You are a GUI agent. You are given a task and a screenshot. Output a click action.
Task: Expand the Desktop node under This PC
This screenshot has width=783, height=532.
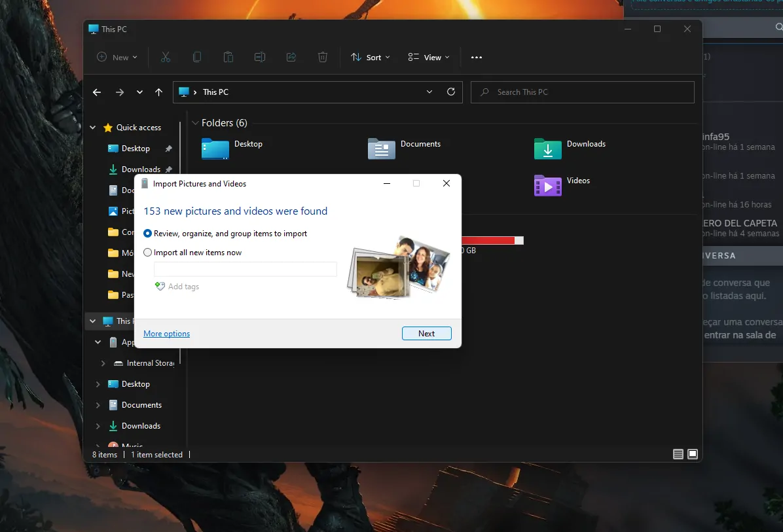click(98, 384)
